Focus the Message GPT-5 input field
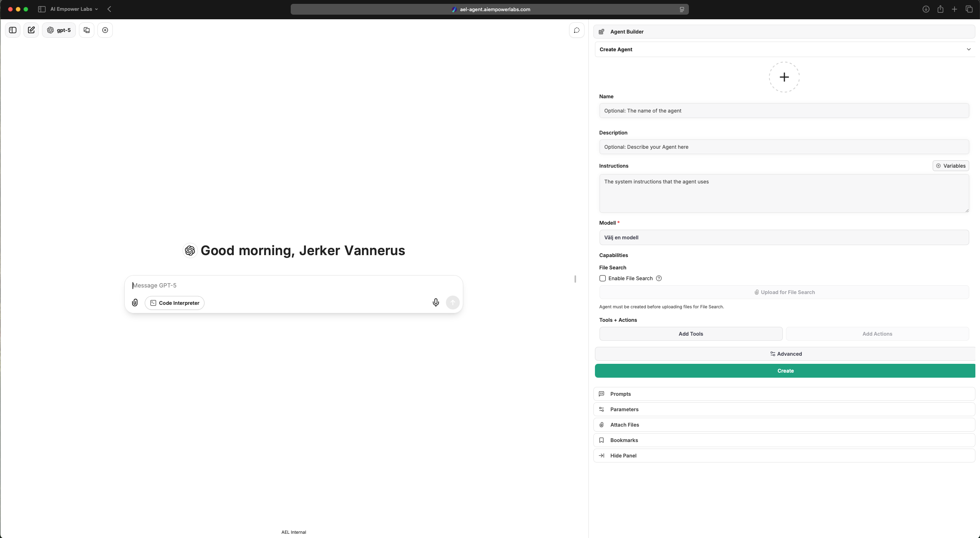 pos(293,286)
